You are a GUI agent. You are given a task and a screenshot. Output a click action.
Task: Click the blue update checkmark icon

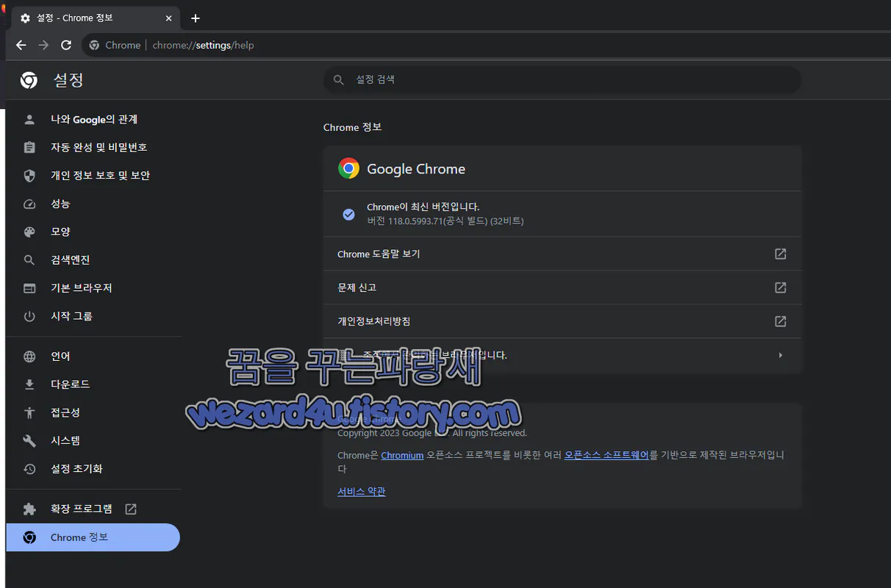(x=348, y=214)
